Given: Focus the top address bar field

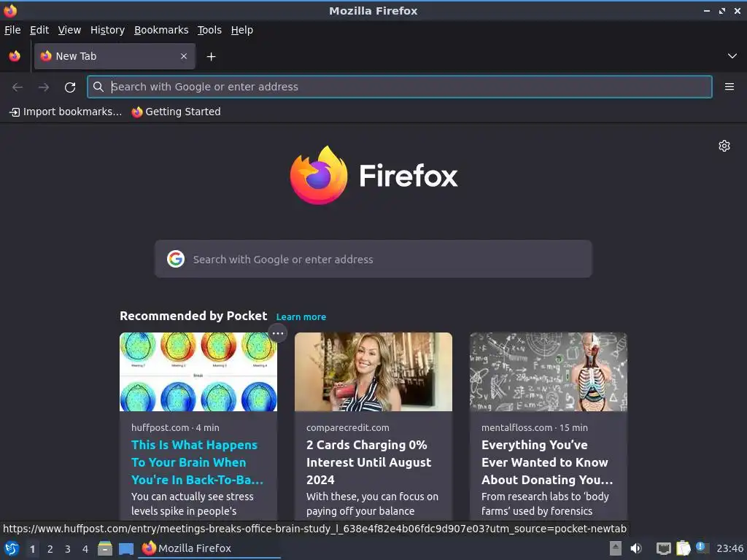Looking at the screenshot, I should pyautogui.click(x=399, y=87).
